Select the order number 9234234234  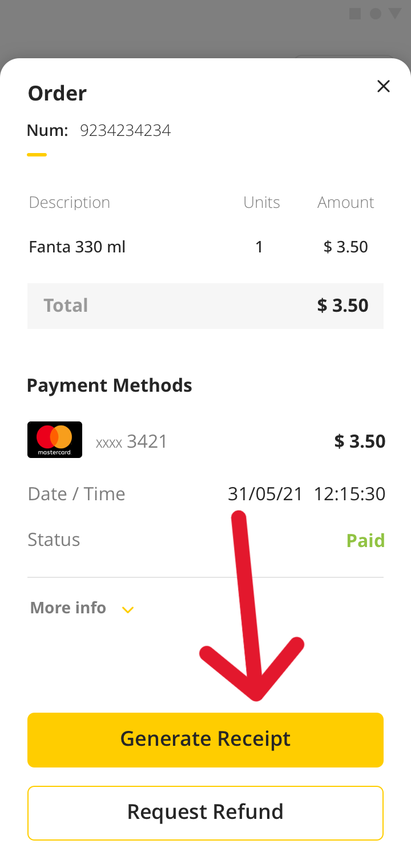pos(126,131)
